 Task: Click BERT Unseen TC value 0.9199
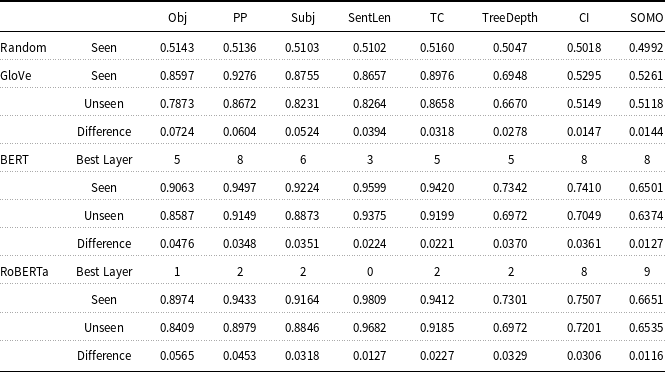click(x=437, y=216)
